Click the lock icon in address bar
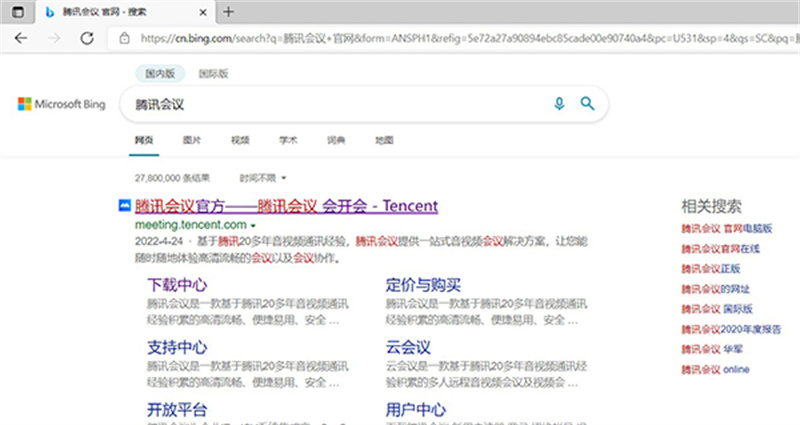The image size is (800, 425). click(124, 38)
